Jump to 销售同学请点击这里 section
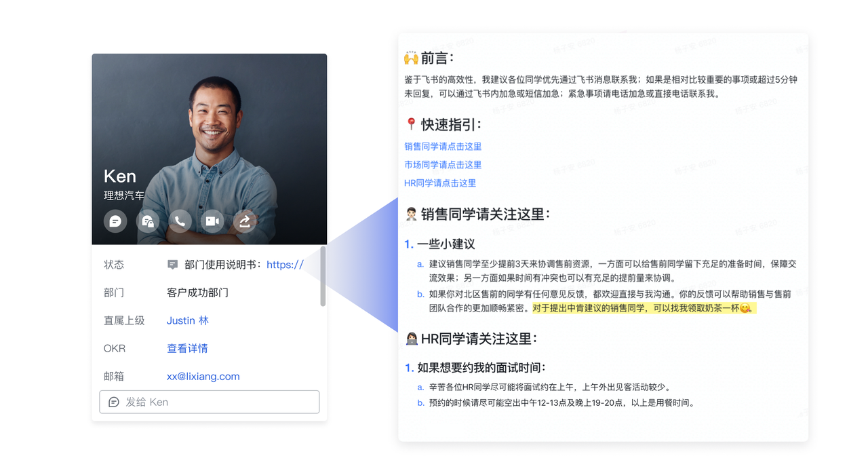Viewport: 868px width, 471px height. tap(443, 147)
